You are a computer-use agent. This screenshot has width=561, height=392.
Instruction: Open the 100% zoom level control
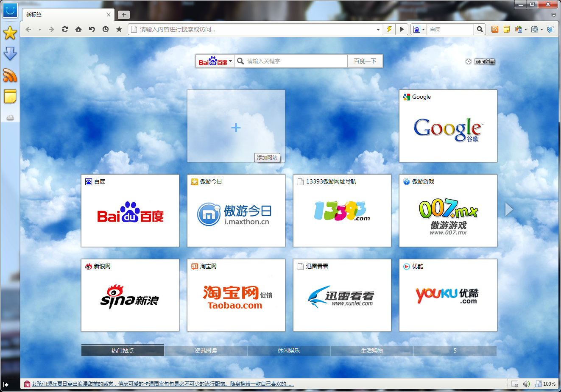pos(545,384)
